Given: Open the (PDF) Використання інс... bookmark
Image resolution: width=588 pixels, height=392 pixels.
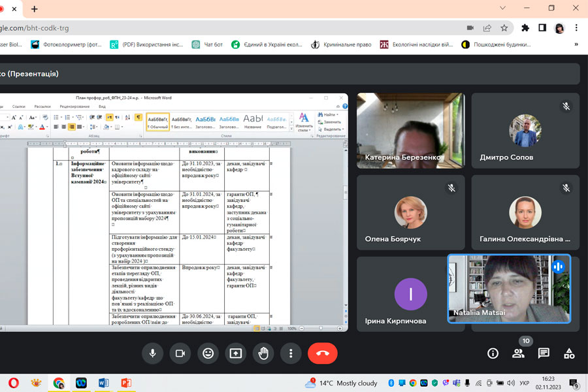Looking at the screenshot, I should click(x=146, y=44).
